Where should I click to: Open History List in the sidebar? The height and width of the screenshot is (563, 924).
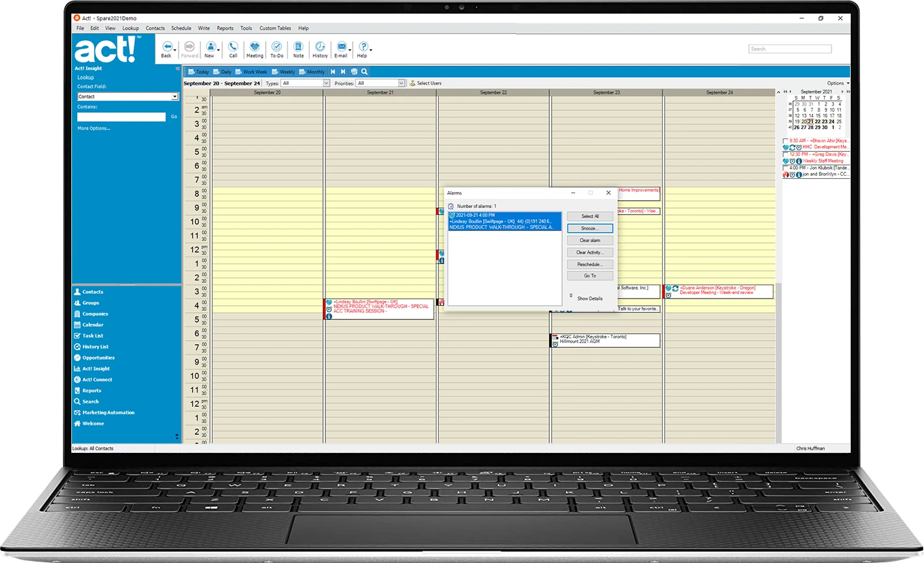coord(91,347)
